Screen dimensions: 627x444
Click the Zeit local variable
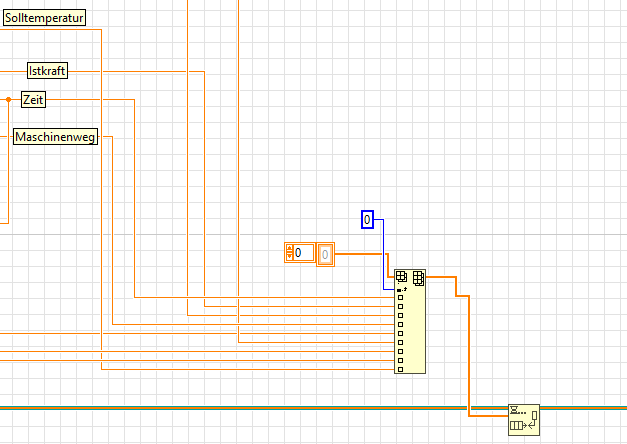[33, 100]
